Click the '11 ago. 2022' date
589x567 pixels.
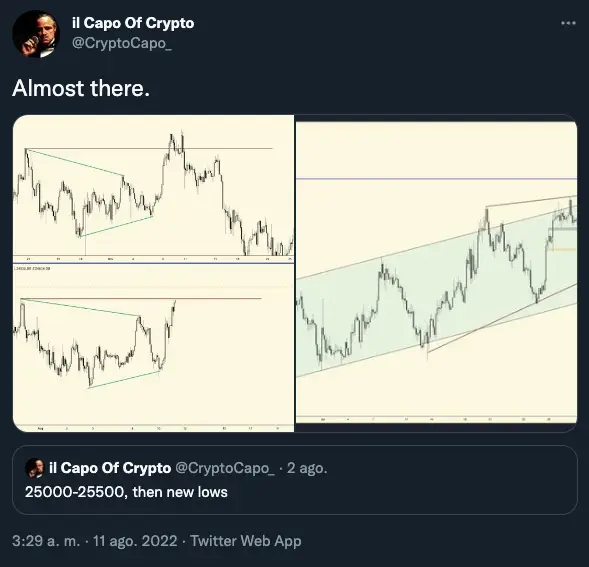point(135,541)
